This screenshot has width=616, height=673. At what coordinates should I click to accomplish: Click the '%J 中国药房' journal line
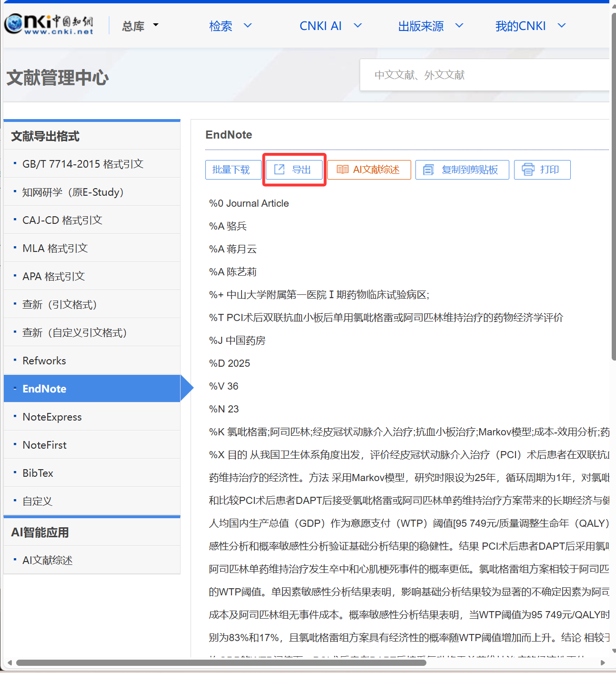pyautogui.click(x=237, y=341)
